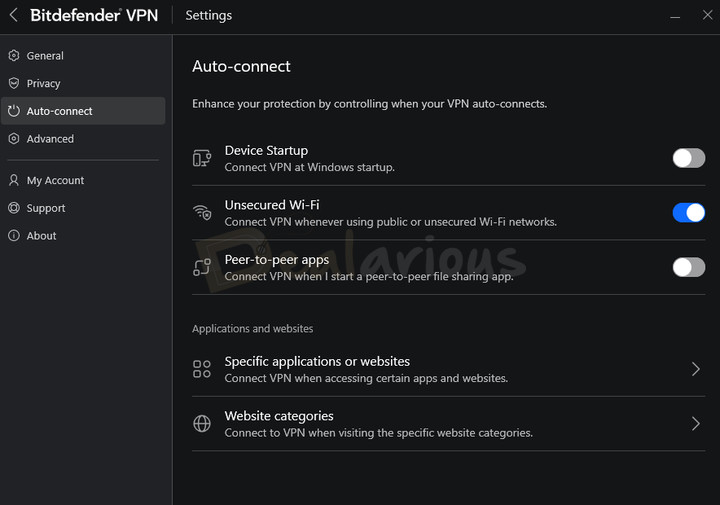Screen dimensions: 720x505
Task: Switch to the Advanced tab
Action: 83,139
